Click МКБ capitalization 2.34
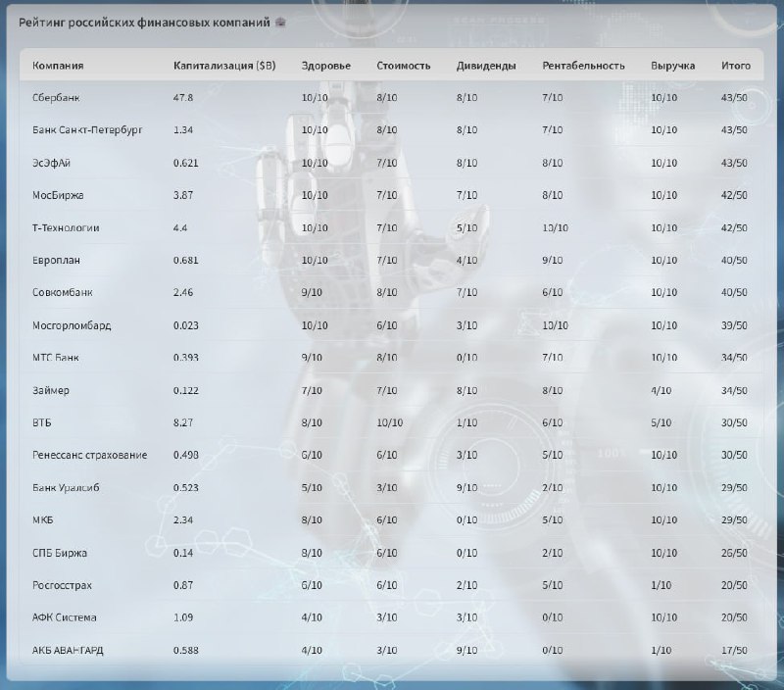 [183, 520]
